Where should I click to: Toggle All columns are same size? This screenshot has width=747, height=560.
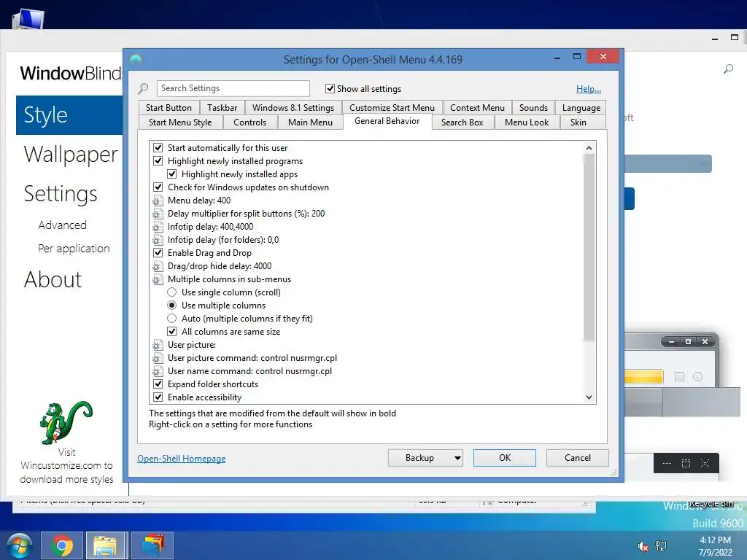click(x=172, y=332)
